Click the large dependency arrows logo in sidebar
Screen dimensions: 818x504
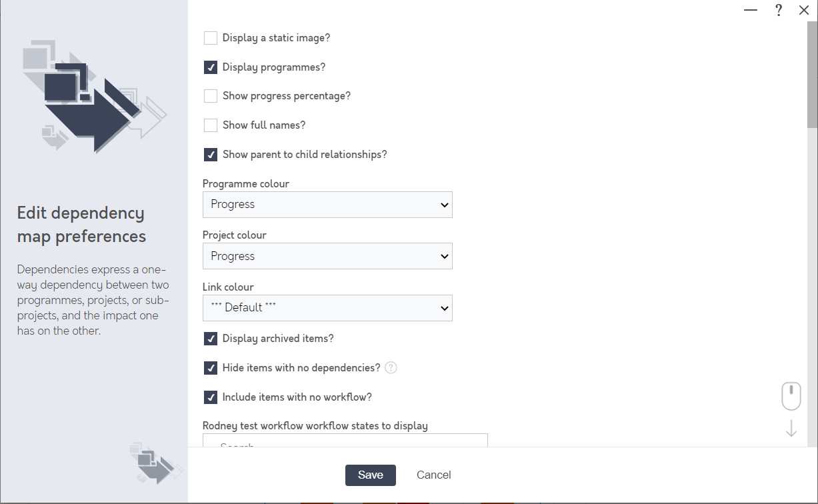(94, 95)
